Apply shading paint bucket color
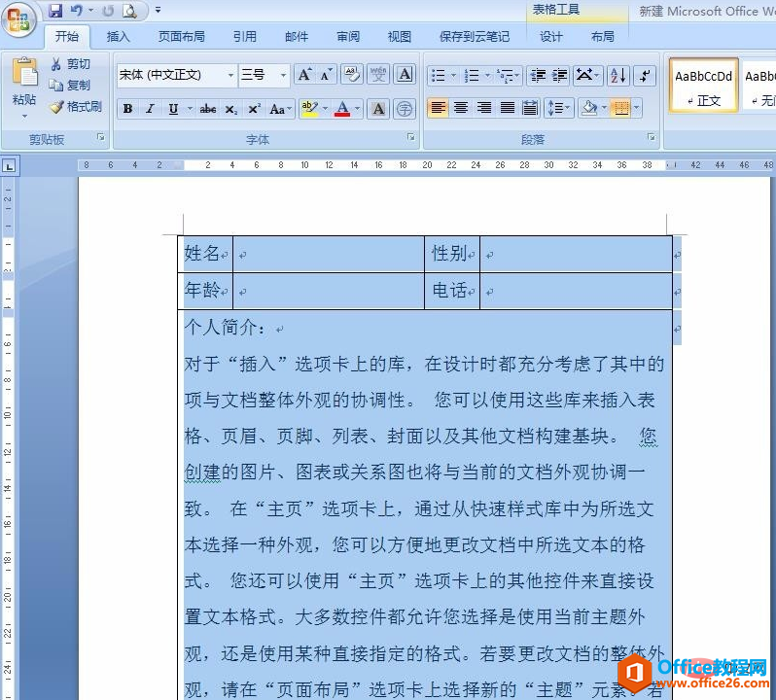The height and width of the screenshot is (700, 776). tap(589, 108)
